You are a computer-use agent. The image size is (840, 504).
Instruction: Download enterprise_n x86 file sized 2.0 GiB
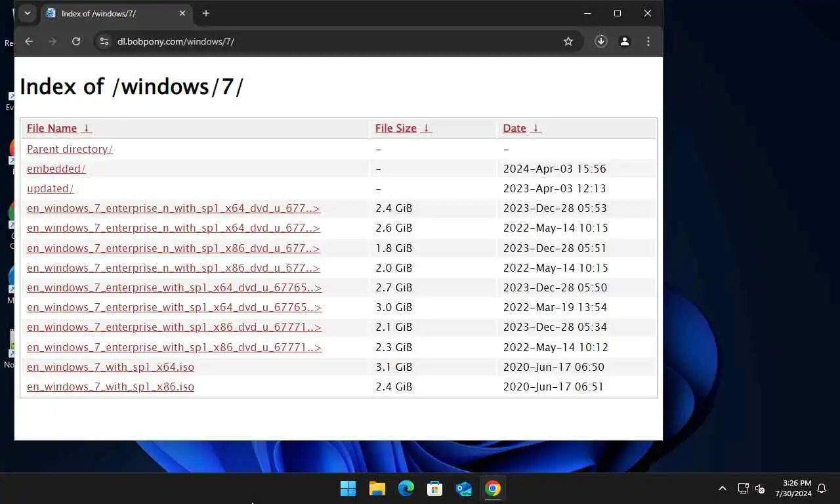(173, 268)
